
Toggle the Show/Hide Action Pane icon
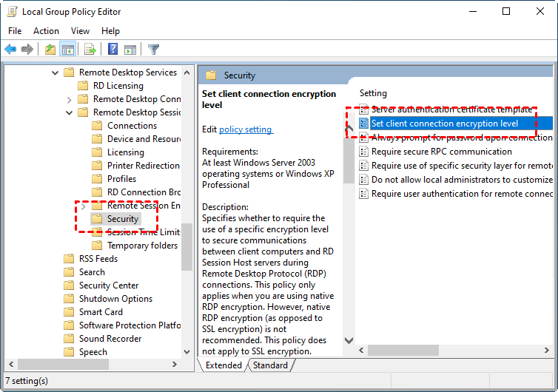[x=131, y=50]
